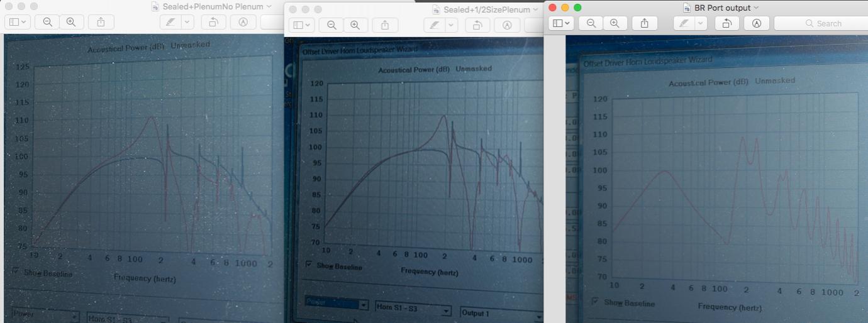The width and height of the screenshot is (868, 323).
Task: Zoom out in BR Port output window
Action: pos(591,23)
